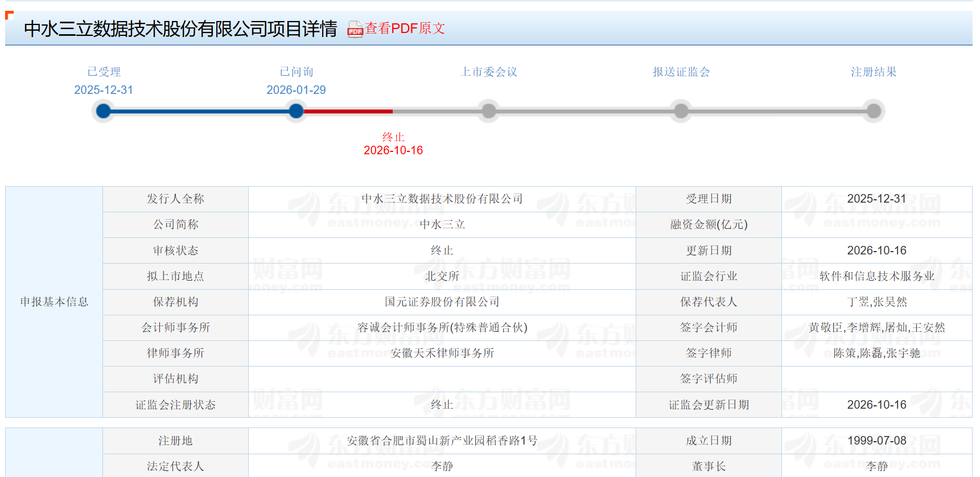This screenshot has height=477, width=980.
Task: Click the 证监会注册状态 value 终止
Action: (442, 405)
